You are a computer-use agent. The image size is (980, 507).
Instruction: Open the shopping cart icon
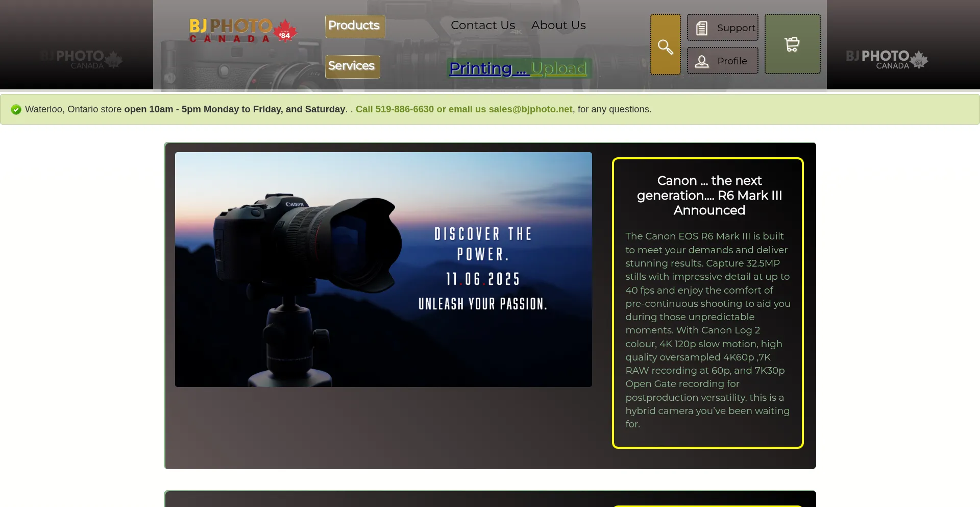point(792,44)
